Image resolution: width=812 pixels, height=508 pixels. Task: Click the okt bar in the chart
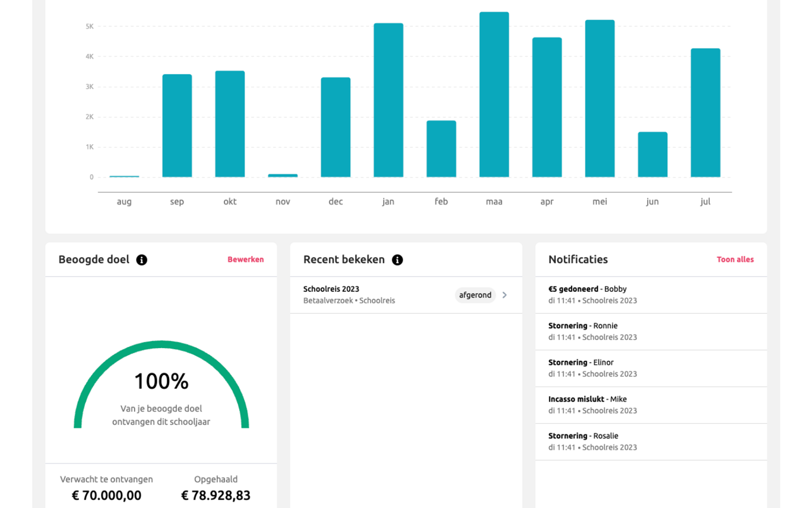pyautogui.click(x=230, y=124)
